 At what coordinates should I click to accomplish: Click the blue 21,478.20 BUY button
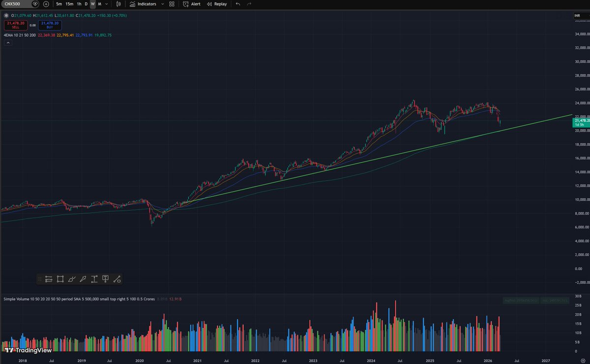click(50, 25)
